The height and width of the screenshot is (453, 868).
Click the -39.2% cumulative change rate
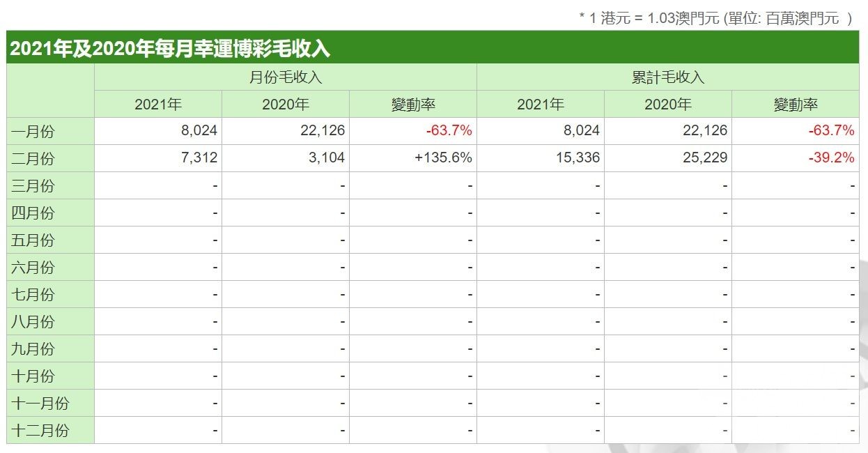click(831, 158)
